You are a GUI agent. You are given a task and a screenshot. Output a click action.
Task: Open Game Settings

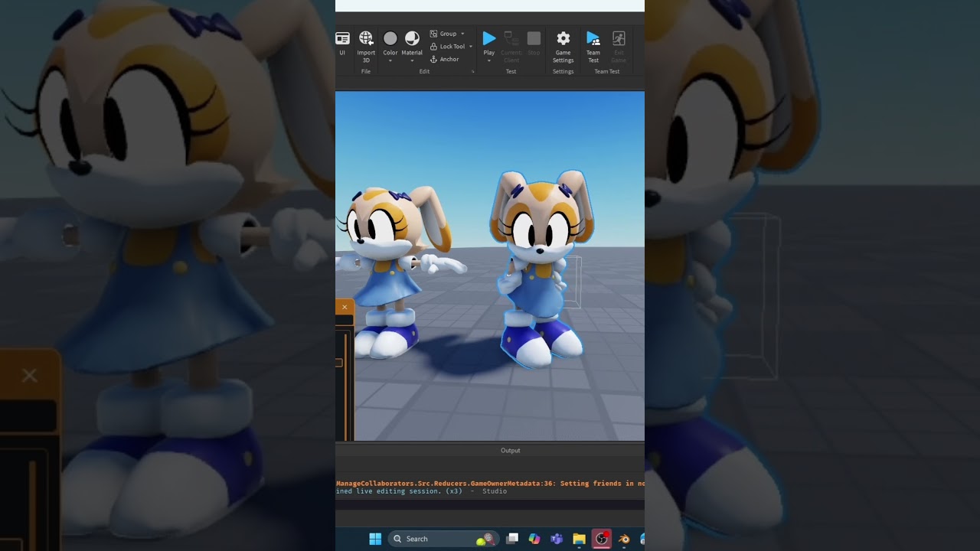coord(563,47)
